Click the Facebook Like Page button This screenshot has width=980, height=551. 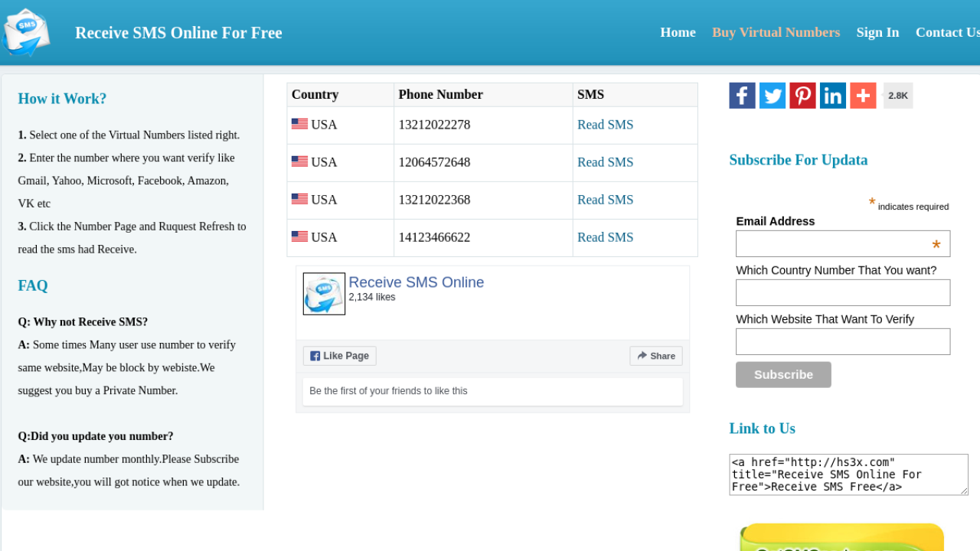(x=339, y=356)
